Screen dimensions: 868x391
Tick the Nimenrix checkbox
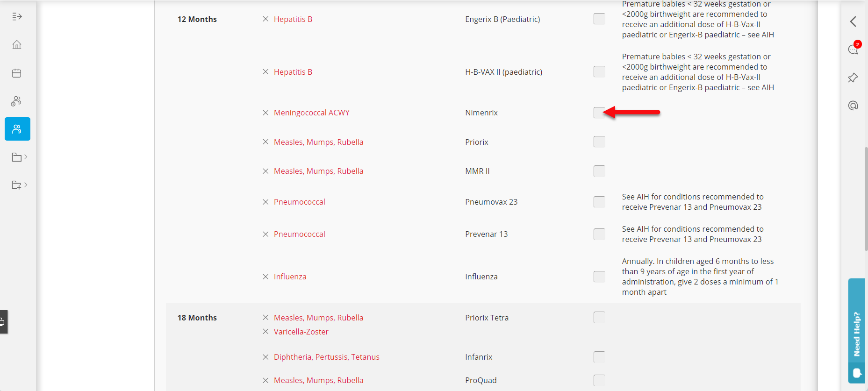(599, 113)
